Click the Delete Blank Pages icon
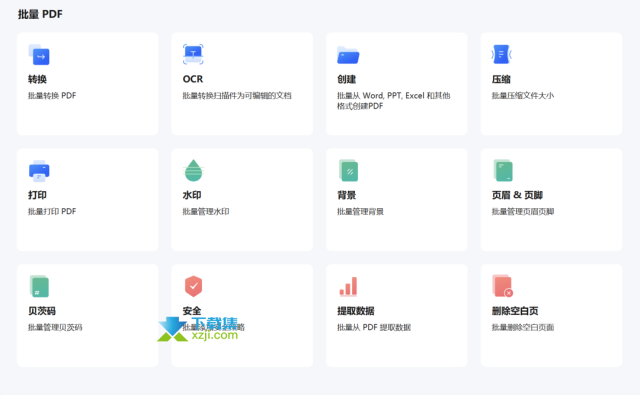This screenshot has height=395, width=640. click(x=503, y=286)
